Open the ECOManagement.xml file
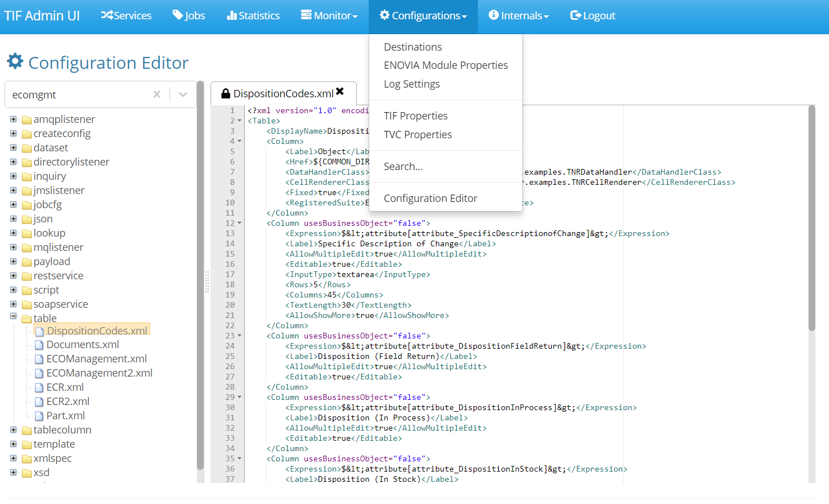This screenshot has height=504, width=829. click(96, 359)
